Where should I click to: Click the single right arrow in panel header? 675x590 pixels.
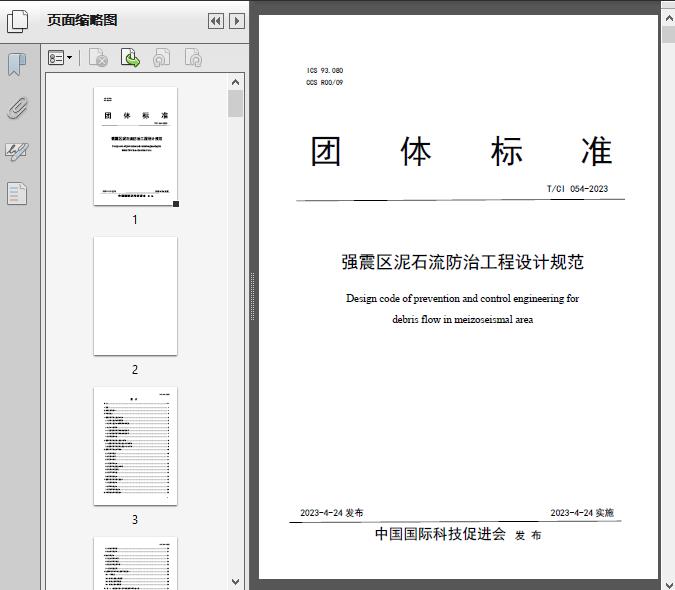tap(236, 21)
